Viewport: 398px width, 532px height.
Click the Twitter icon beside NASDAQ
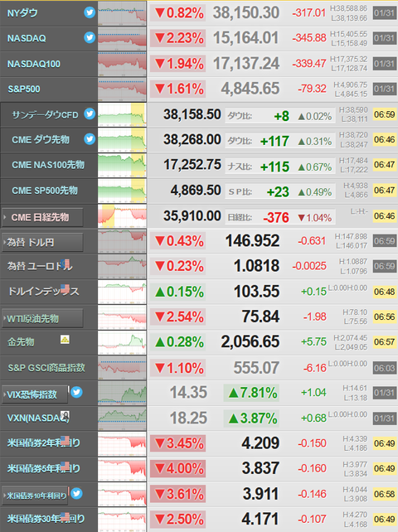(x=90, y=37)
